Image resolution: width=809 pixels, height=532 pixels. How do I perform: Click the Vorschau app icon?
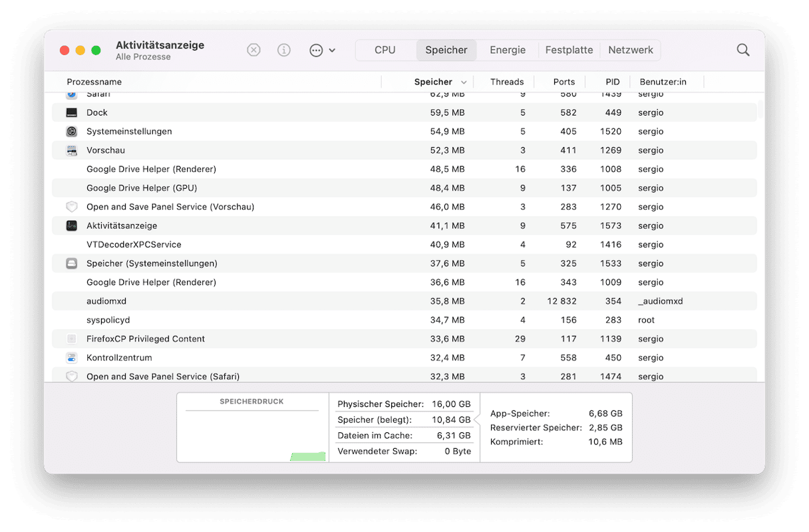click(x=72, y=150)
